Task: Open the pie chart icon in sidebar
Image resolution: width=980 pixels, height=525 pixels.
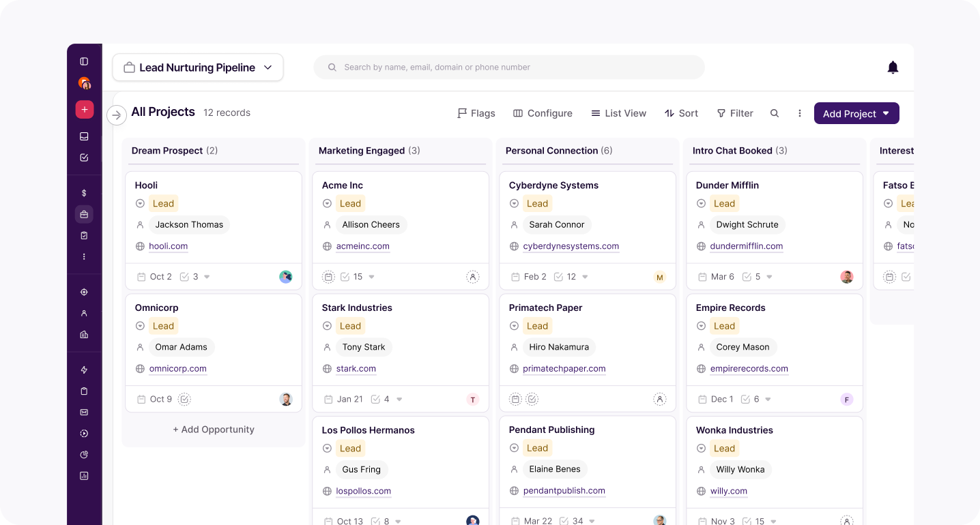Action: click(84, 455)
